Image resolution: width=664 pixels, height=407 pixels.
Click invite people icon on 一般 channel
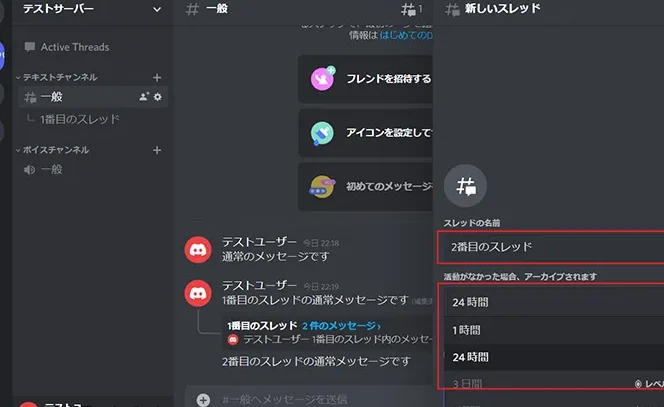[144, 97]
